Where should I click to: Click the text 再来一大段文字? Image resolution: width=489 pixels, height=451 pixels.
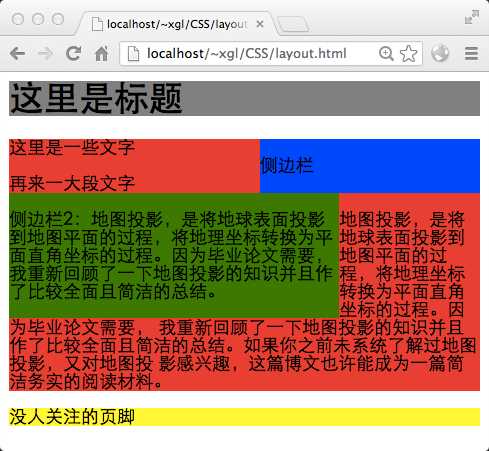[x=72, y=184]
